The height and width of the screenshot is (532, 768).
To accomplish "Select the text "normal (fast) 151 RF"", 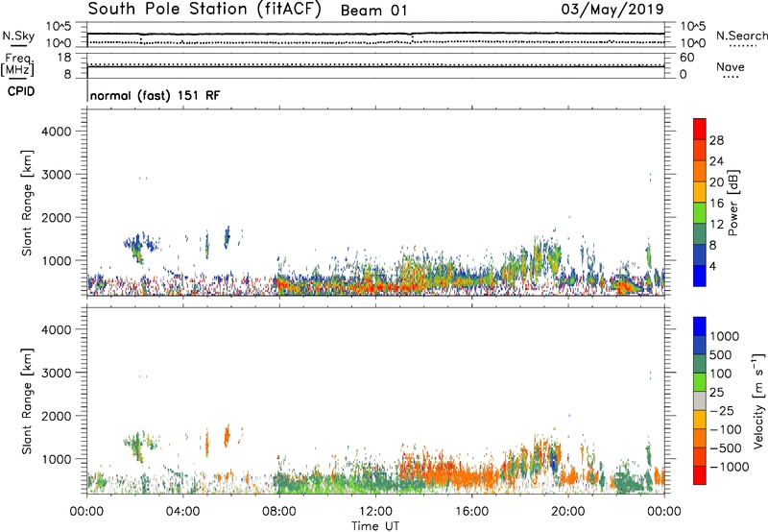I will 156,95.
